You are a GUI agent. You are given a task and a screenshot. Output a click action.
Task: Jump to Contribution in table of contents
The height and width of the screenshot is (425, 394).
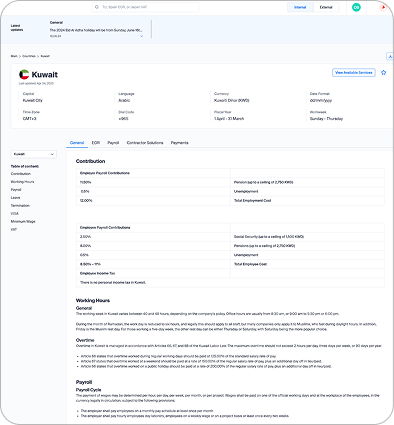(x=21, y=174)
